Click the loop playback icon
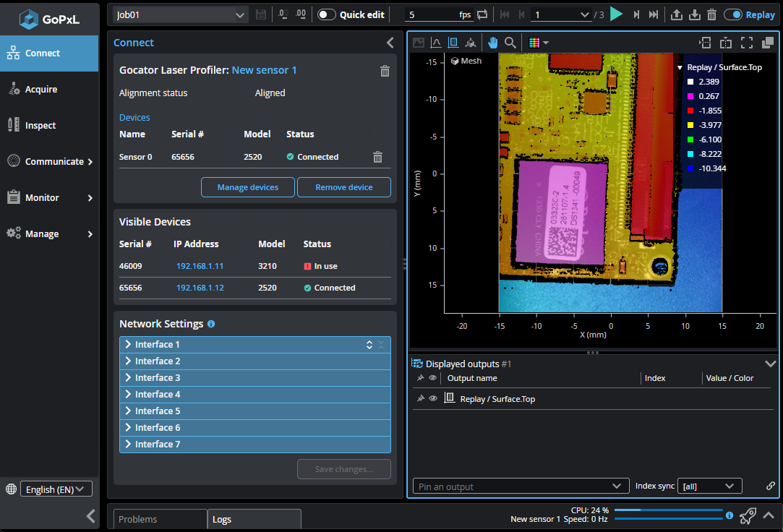The height and width of the screenshot is (532, 783). pyautogui.click(x=482, y=14)
